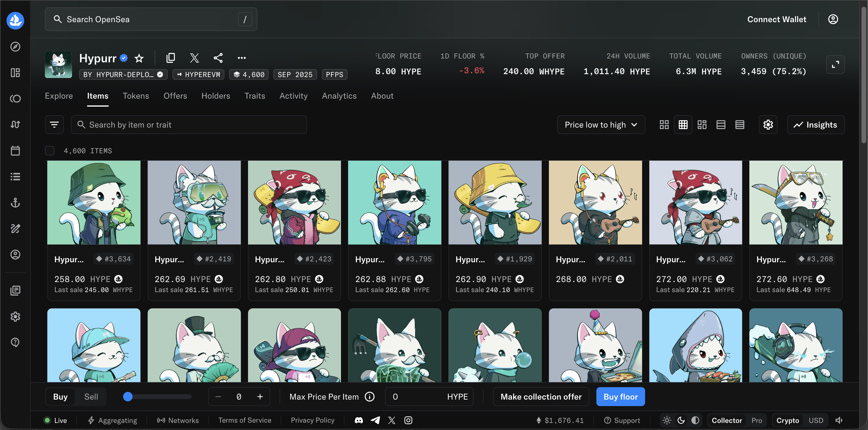Select Pro mode
Viewport: 868px width, 430px height.
[756, 420]
